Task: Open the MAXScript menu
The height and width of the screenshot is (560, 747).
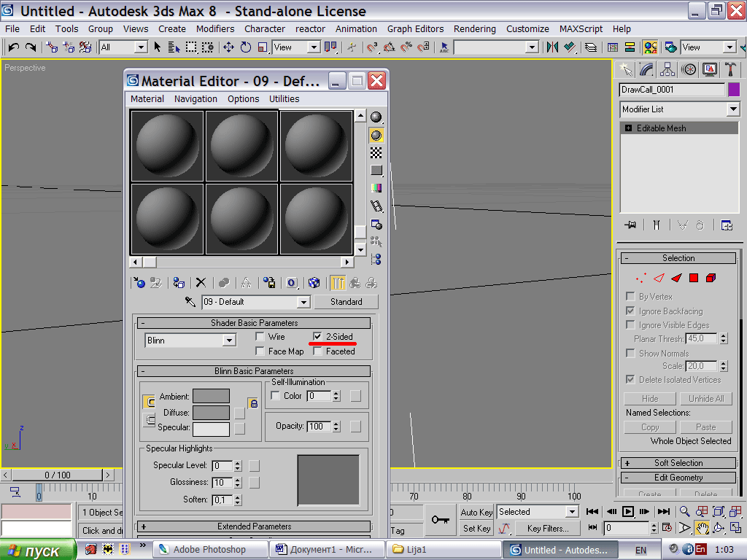Action: pos(581,29)
